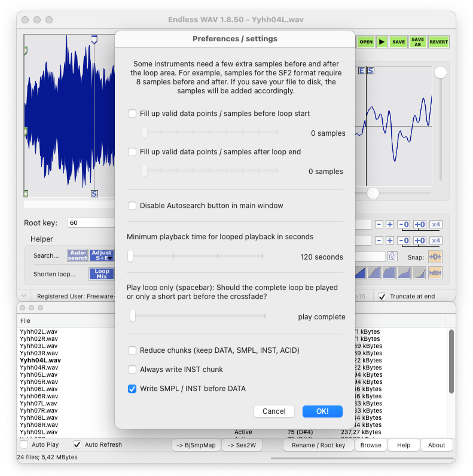Click the plus button in the lower stepper row
The width and height of the screenshot is (473, 476).
tap(390, 240)
